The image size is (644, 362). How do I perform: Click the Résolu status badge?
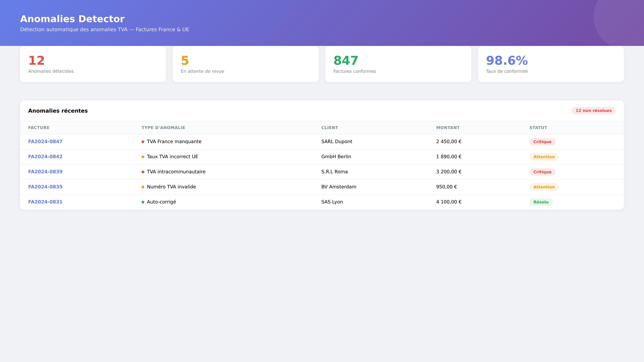point(541,202)
